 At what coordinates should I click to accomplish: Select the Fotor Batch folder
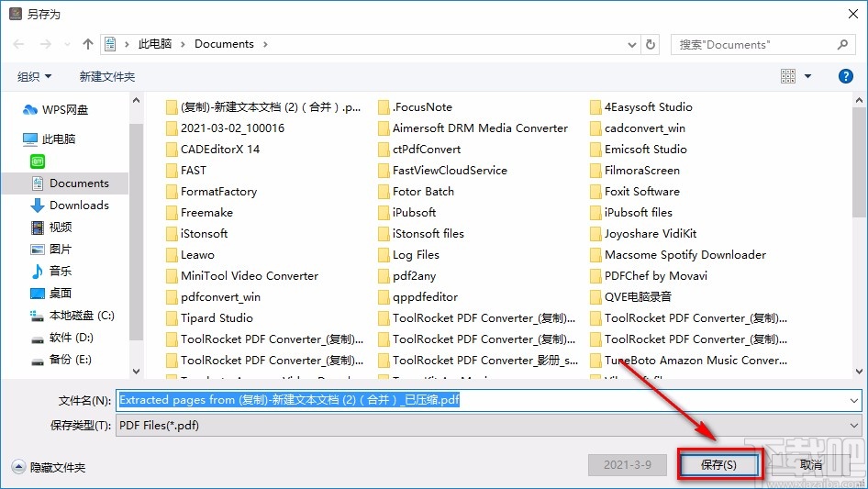coord(417,192)
